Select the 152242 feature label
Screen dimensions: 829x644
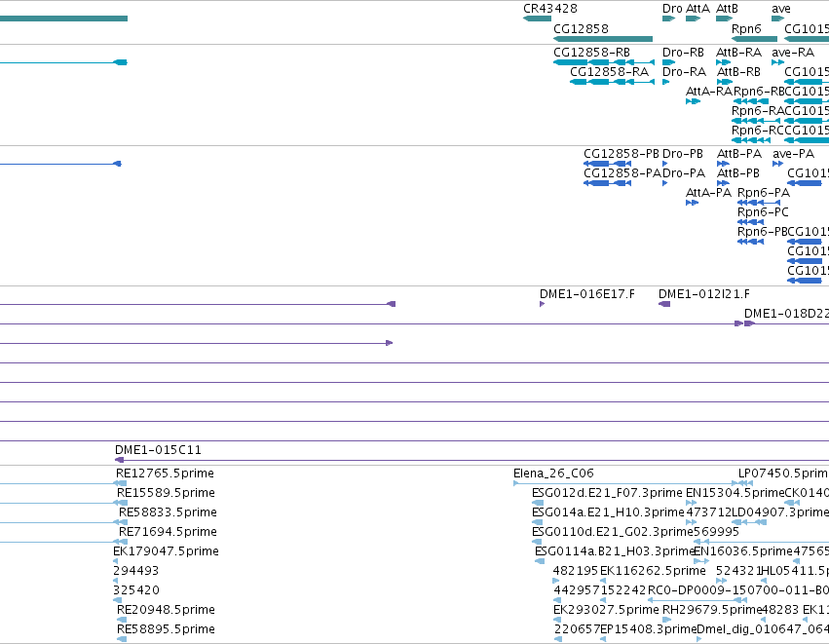[x=622, y=590]
